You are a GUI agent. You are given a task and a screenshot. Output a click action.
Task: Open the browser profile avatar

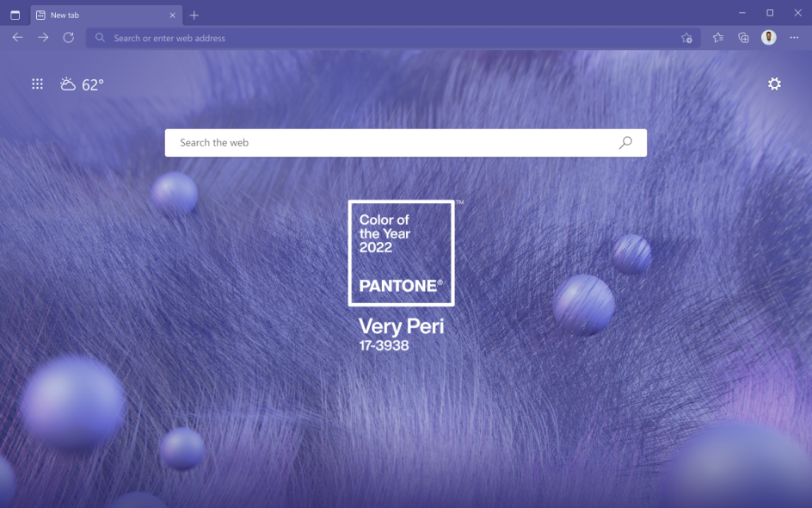tap(767, 38)
